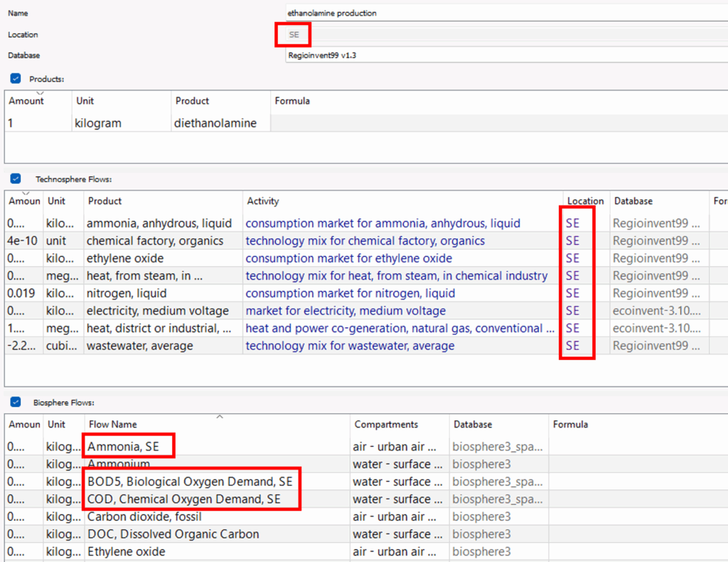Toggle the Technosphere Flows checkbox

(16, 179)
